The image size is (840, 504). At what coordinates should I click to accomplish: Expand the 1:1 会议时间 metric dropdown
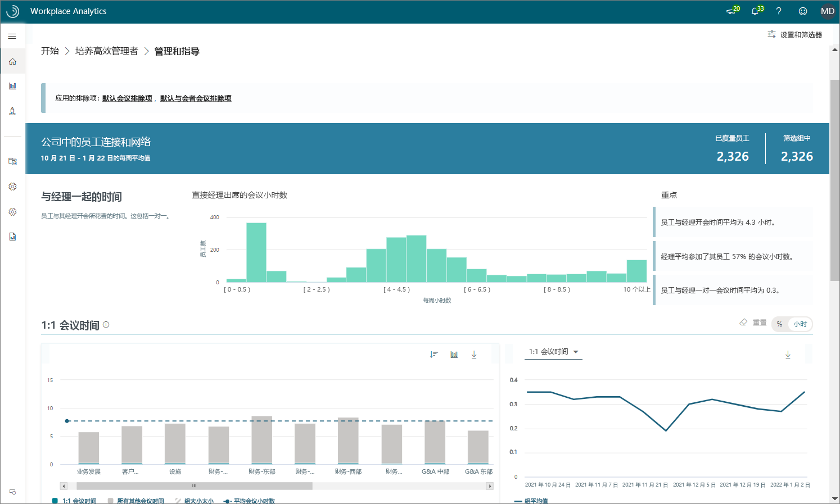[x=553, y=352]
